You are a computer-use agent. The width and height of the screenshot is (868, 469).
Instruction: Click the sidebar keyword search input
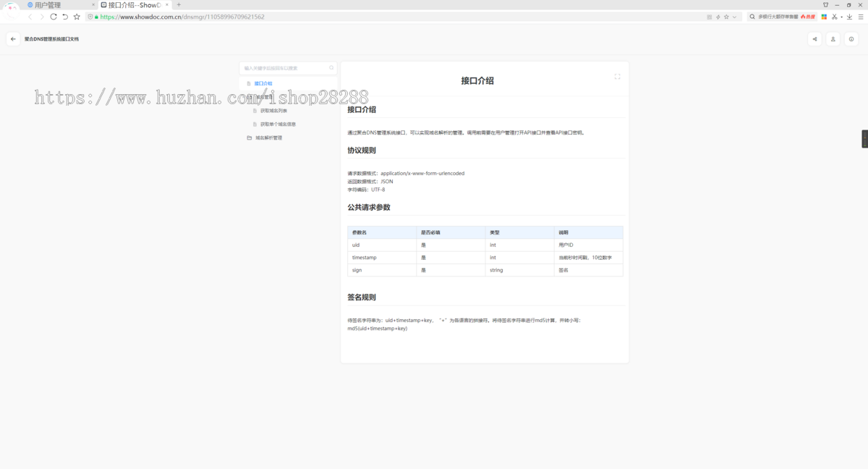point(288,68)
